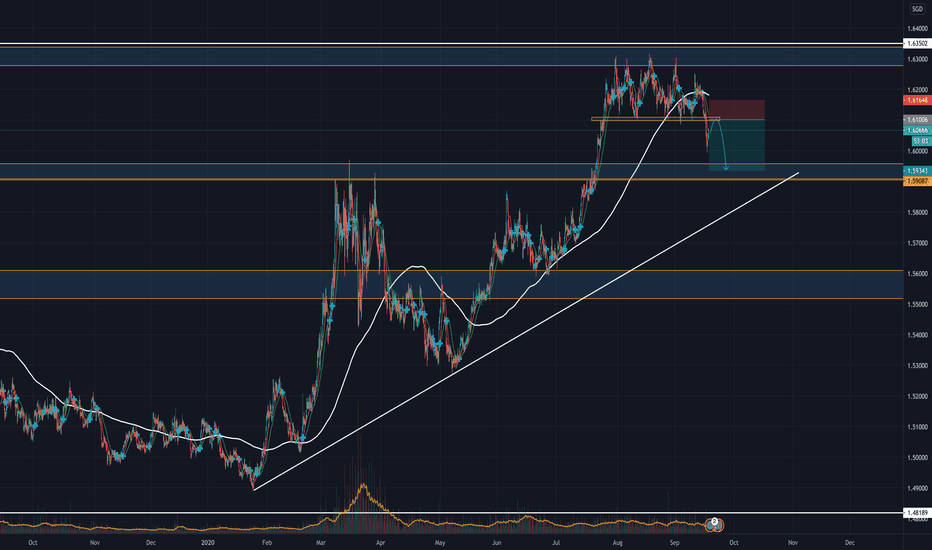Click the red 1.61648 stop price label
Viewport: 932px width, 550px height.
pos(917,100)
